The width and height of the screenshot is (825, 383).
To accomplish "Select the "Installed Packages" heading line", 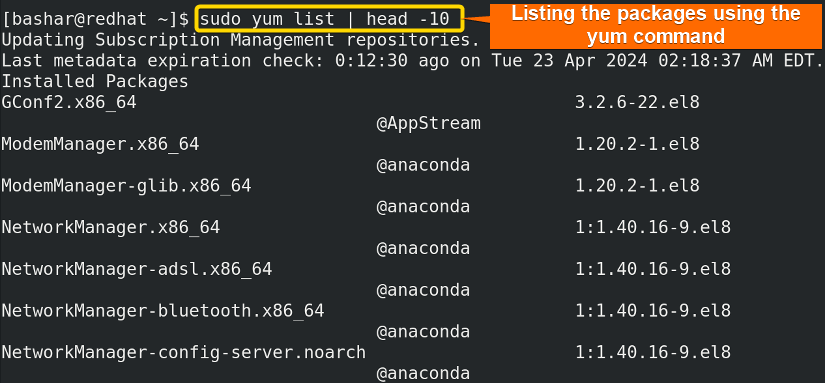I will [x=95, y=82].
